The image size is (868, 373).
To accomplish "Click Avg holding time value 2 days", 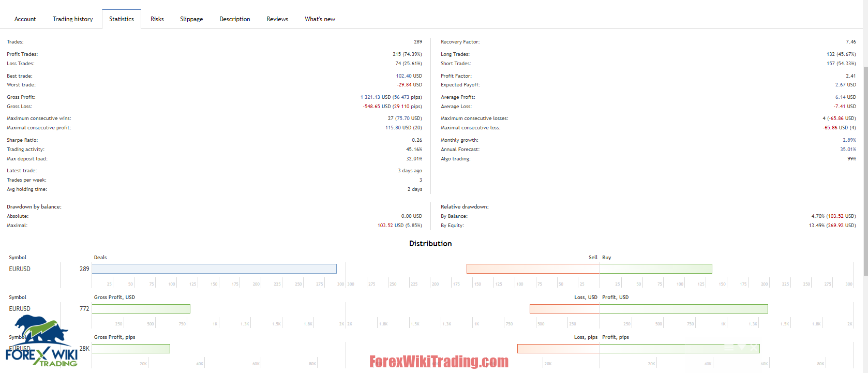I will [415, 189].
